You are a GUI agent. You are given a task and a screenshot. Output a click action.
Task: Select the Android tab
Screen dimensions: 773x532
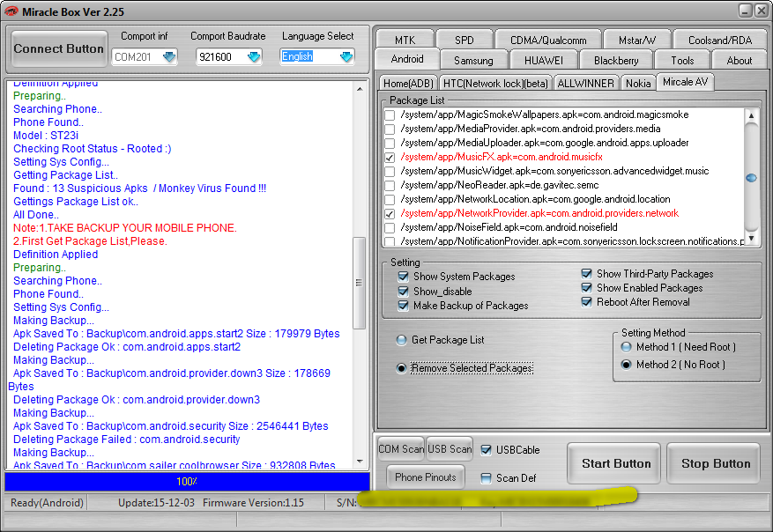406,59
